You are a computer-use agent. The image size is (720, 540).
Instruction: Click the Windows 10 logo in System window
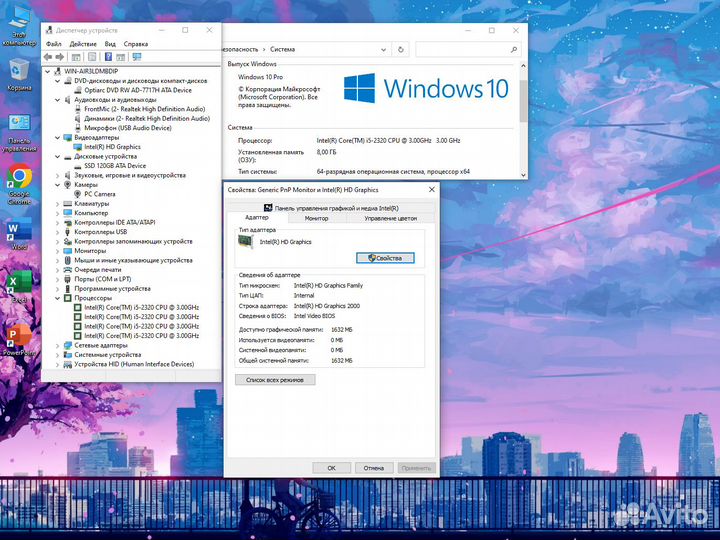426,88
